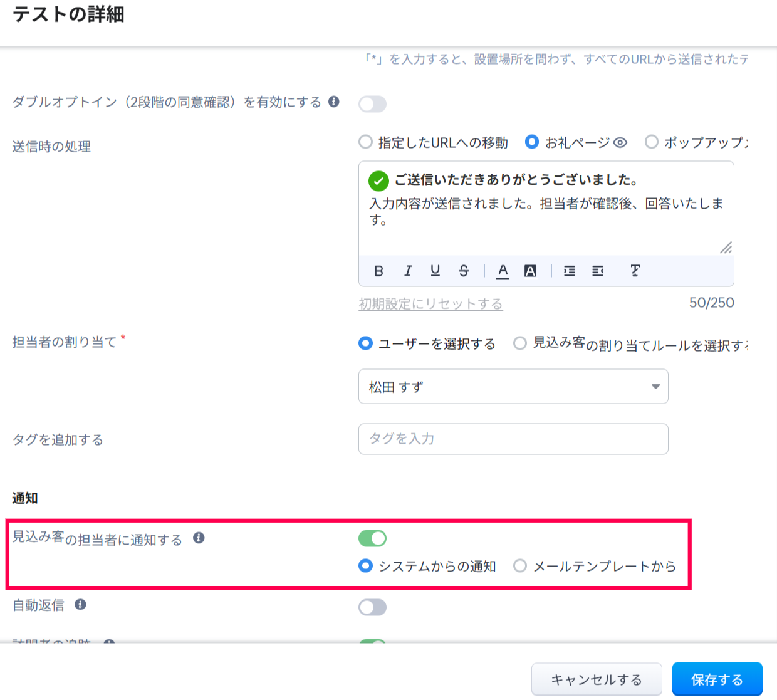The image size is (777, 700).
Task: Apply italic formatting in the editor toolbar
Action: pyautogui.click(x=408, y=271)
